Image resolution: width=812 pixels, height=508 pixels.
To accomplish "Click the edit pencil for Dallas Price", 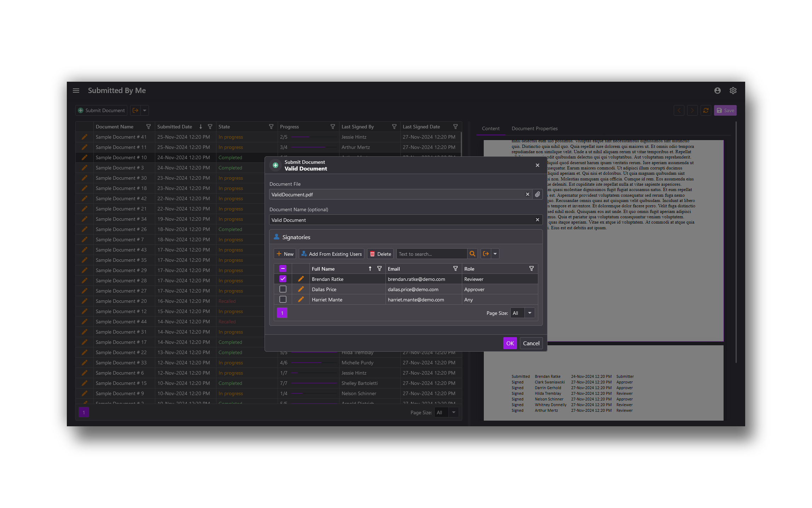I will click(x=301, y=289).
